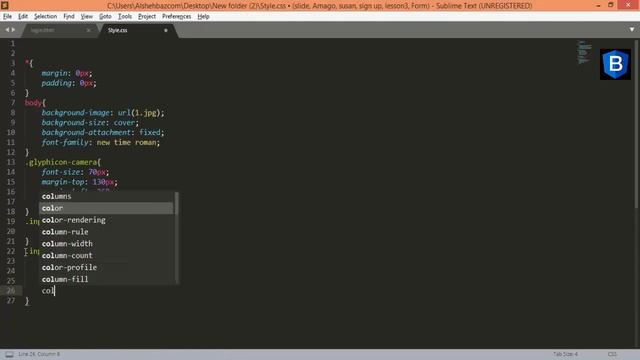Open the Preferences menu
The height and width of the screenshot is (360, 640).
[176, 16]
